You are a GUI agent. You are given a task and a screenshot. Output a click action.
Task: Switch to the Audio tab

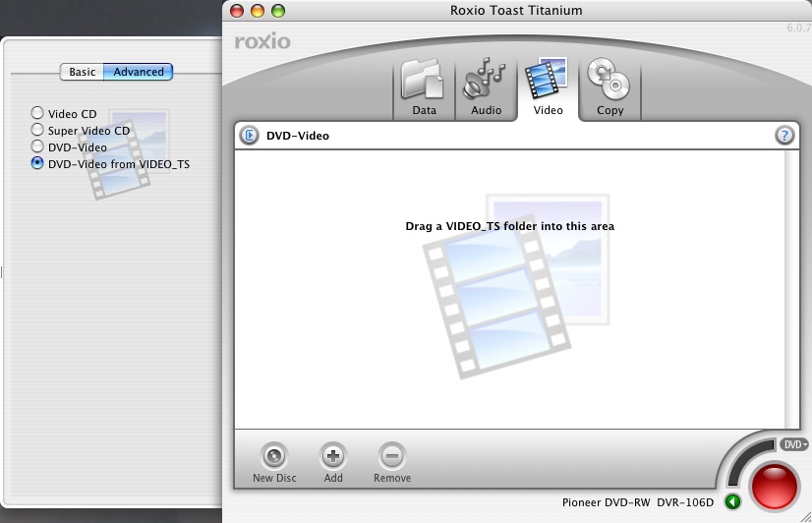[486, 88]
